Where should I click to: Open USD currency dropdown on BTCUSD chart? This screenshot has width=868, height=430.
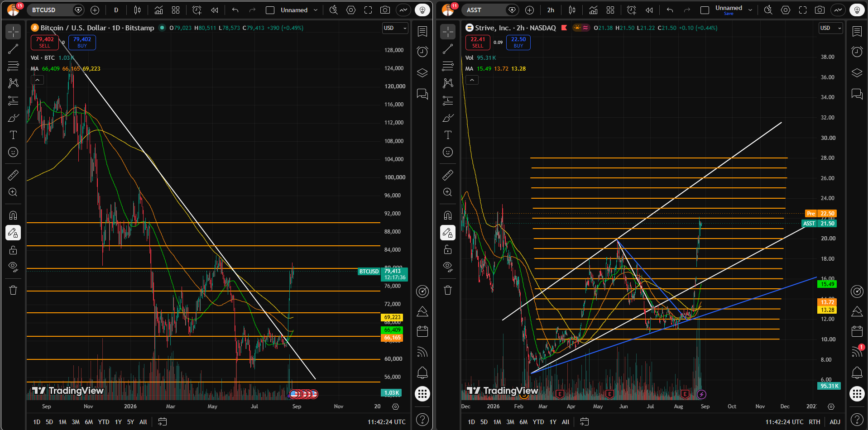coord(395,28)
